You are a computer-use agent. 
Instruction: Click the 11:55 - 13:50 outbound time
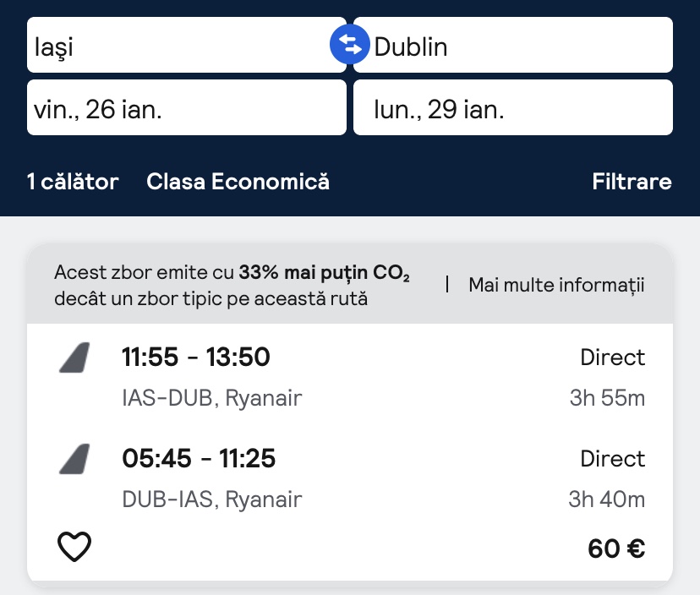pos(196,358)
